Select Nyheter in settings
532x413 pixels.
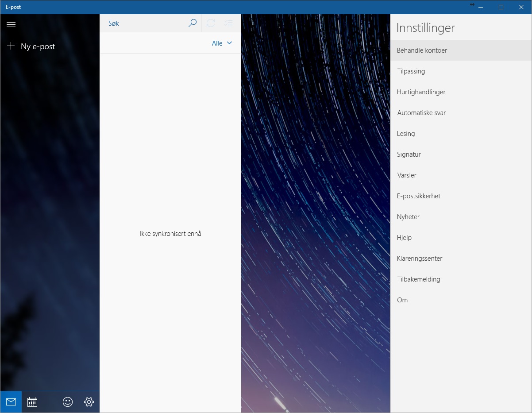tap(461, 217)
